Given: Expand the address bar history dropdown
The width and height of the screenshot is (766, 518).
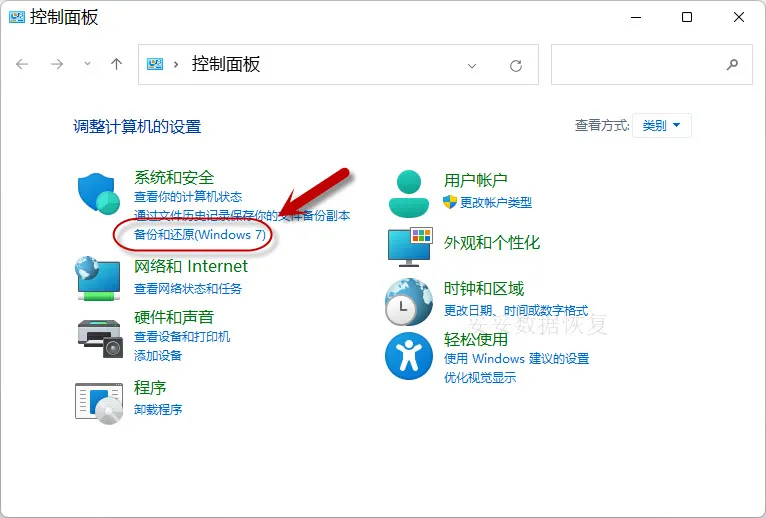Looking at the screenshot, I should 472,65.
